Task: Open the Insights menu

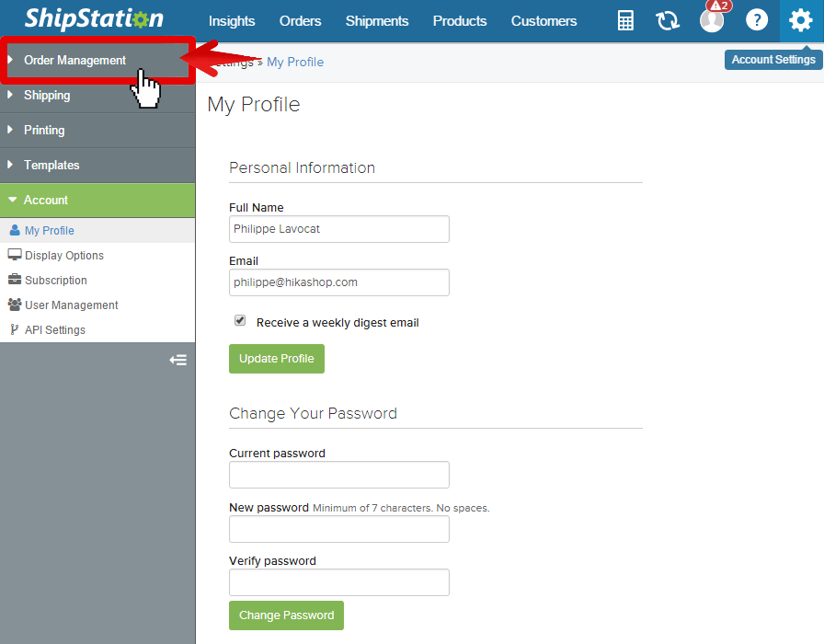Action: (x=232, y=21)
